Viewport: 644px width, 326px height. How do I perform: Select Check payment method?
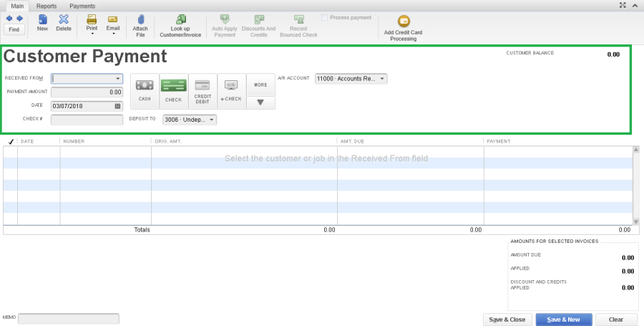(174, 91)
